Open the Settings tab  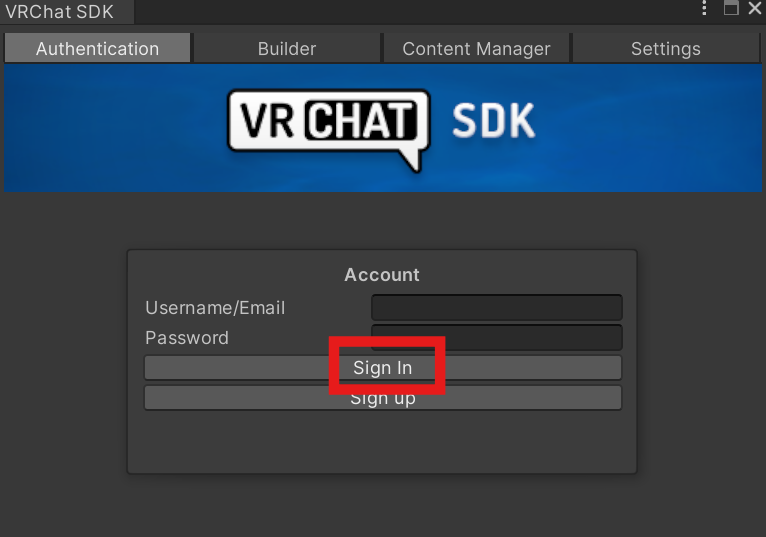(666, 48)
